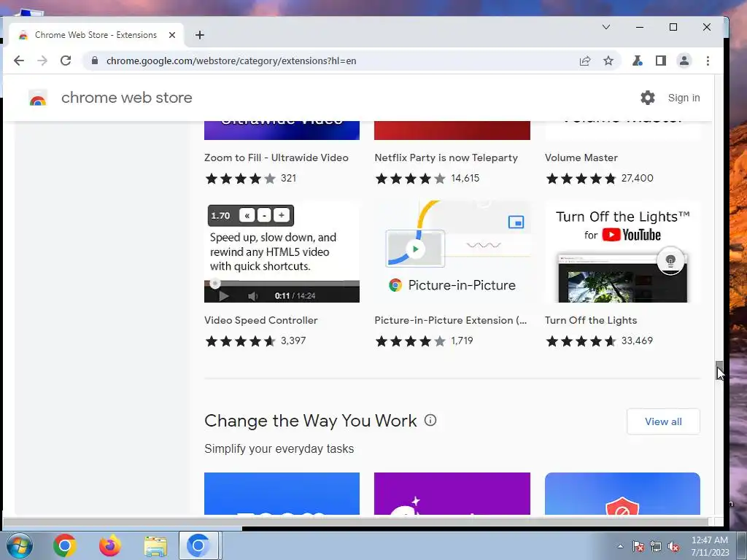Click Picture-in-Picture thumbnail image
This screenshot has height=560, width=747.
(x=452, y=252)
